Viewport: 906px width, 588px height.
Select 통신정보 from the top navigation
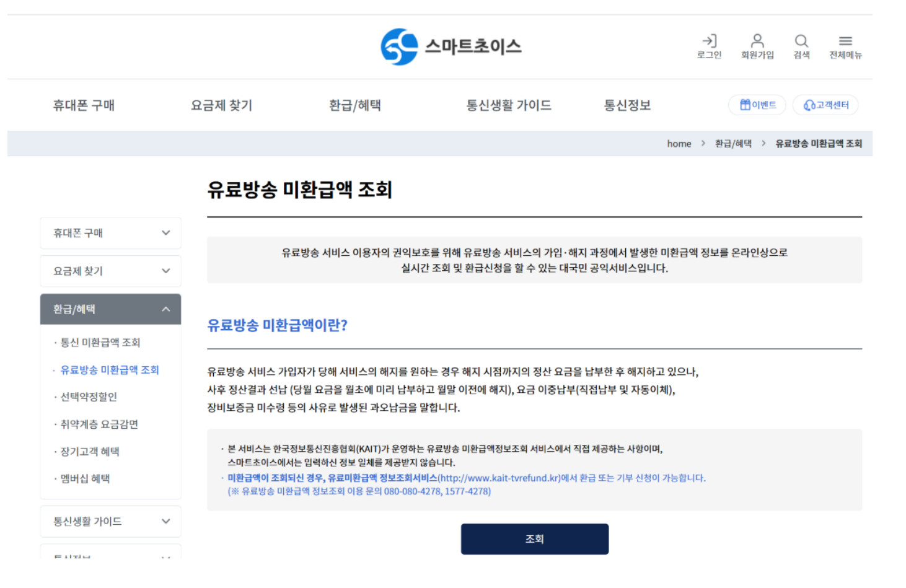(x=627, y=105)
